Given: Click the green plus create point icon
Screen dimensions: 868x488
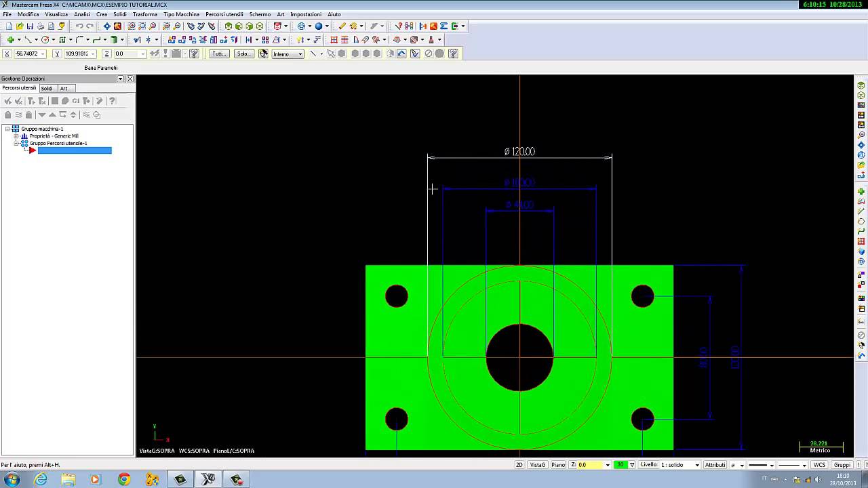Looking at the screenshot, I should pyautogui.click(x=10, y=39).
